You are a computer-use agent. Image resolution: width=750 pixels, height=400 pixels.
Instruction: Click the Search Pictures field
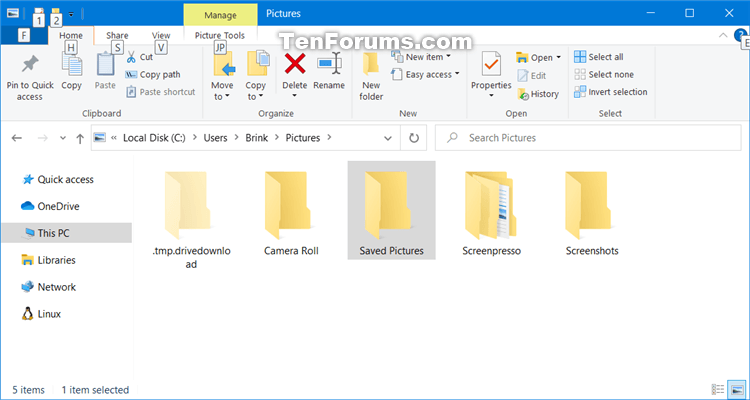pos(588,138)
